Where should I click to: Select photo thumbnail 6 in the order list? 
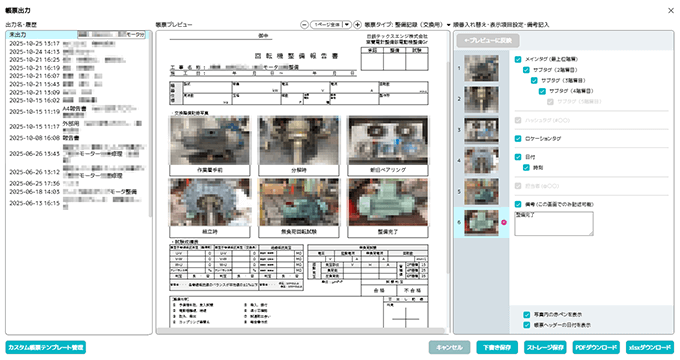coord(481,223)
